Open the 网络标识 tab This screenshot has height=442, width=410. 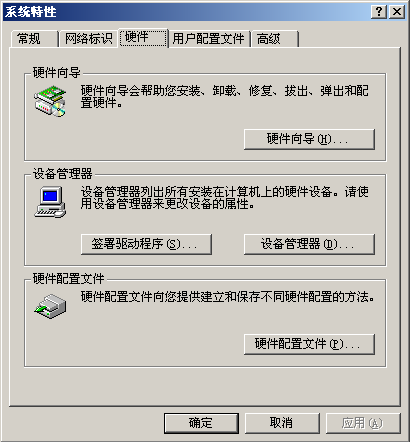tap(88, 39)
